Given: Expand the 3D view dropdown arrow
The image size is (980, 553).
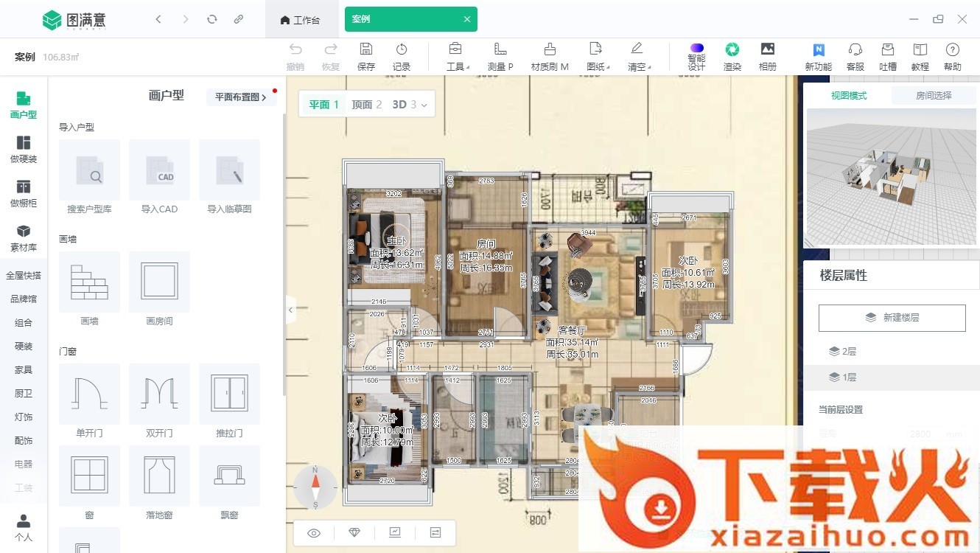Looking at the screenshot, I should 424,105.
